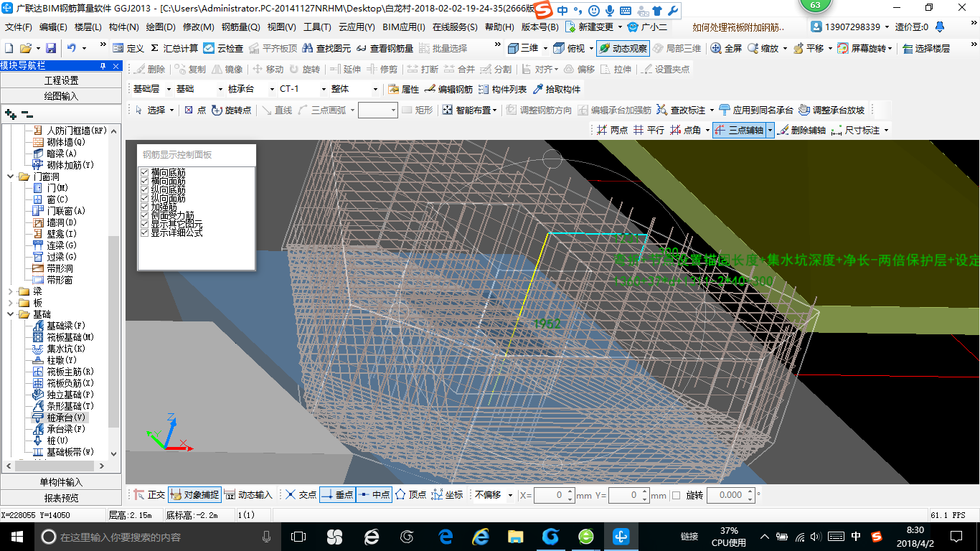980x551 pixels.
Task: Select 平行 parallel auxiliary axis tool
Action: coord(649,130)
